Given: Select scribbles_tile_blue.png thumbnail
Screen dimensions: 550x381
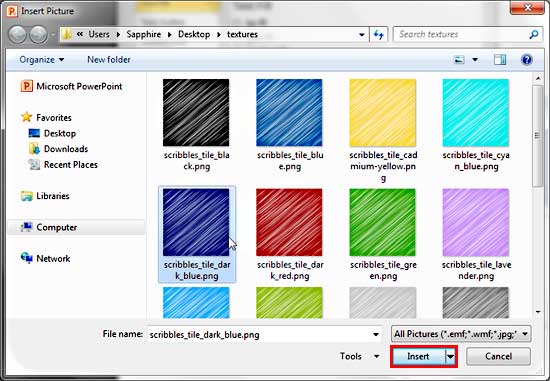Looking at the screenshot, I should [289, 113].
